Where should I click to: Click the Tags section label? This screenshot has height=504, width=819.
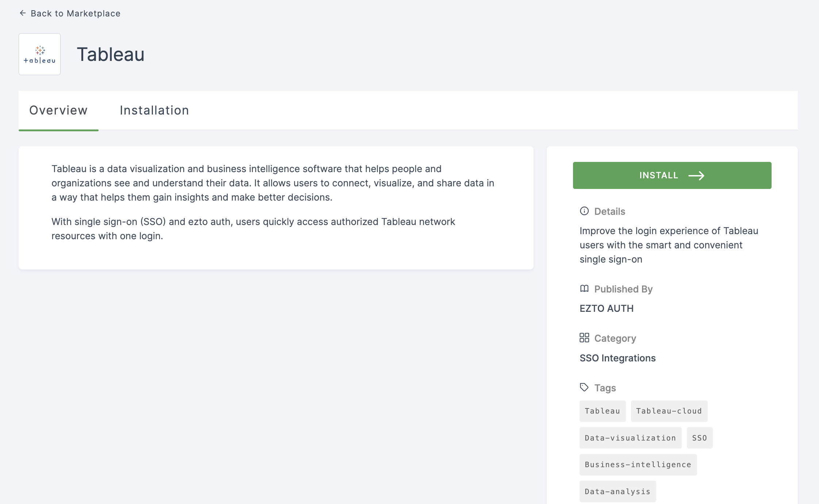pyautogui.click(x=605, y=388)
